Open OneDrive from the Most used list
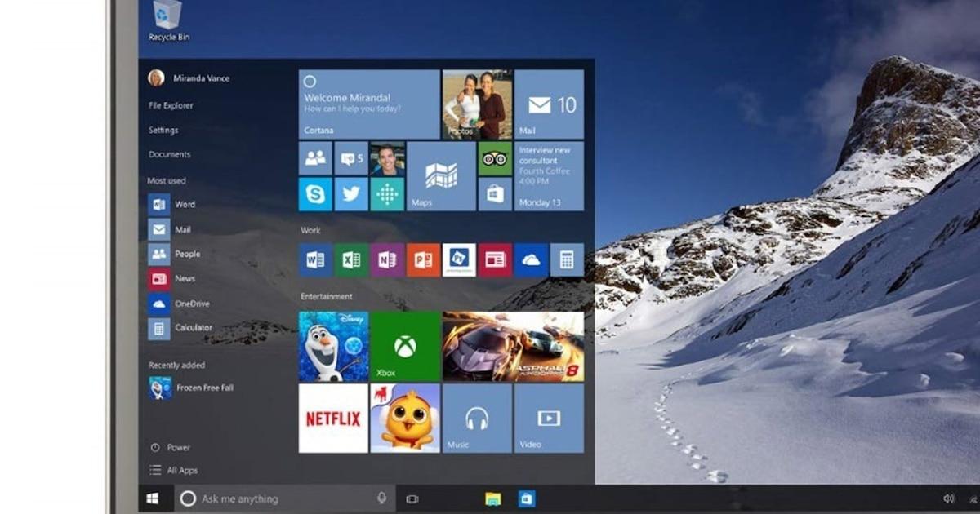Screen dimensions: 980x514 point(179,304)
